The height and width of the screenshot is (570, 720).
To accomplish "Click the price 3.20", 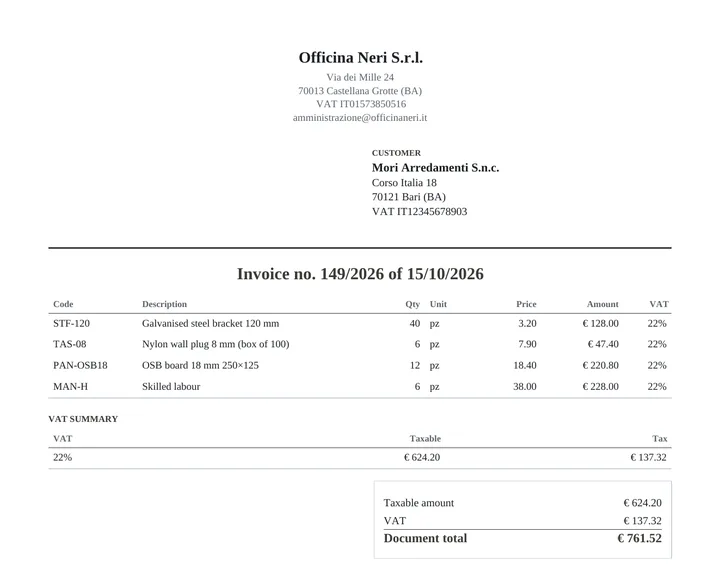I will pyautogui.click(x=527, y=323).
